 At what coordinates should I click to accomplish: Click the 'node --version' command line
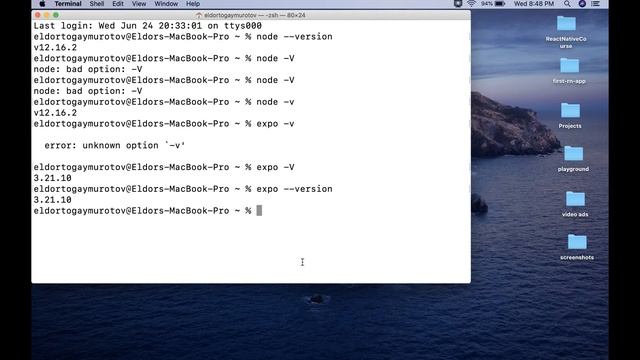tap(183, 37)
